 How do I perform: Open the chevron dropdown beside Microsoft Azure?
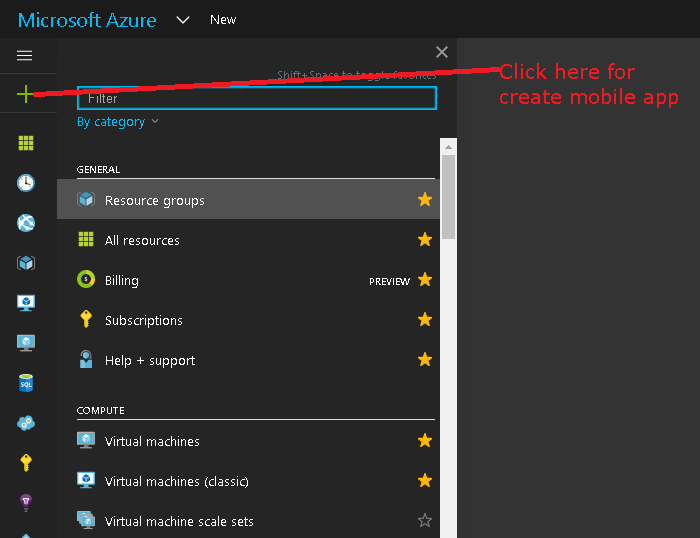pos(183,20)
